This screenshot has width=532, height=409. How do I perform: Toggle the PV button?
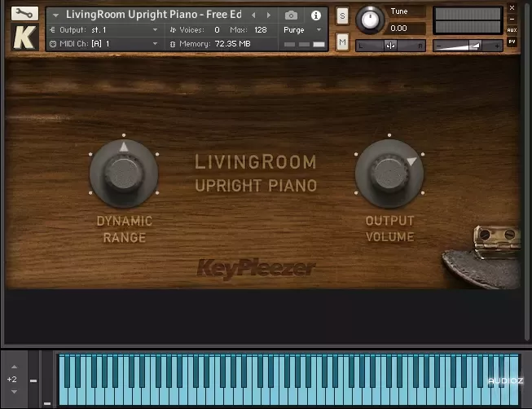click(512, 42)
